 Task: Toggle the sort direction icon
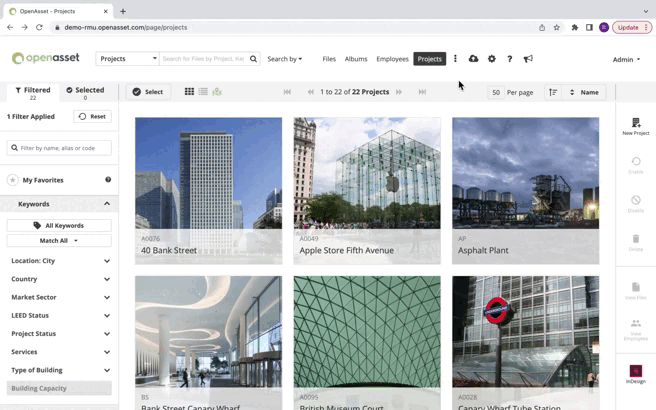[553, 92]
